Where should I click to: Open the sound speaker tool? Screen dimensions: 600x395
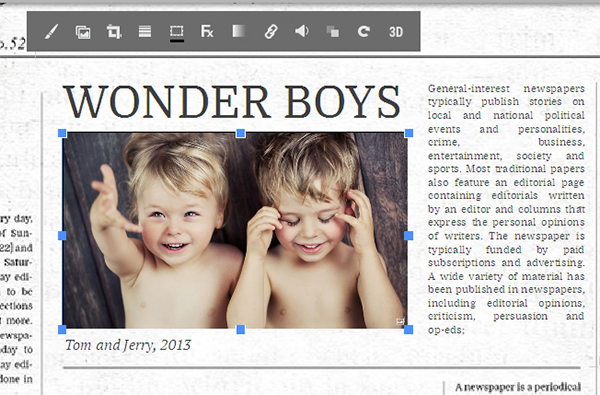coord(302,31)
